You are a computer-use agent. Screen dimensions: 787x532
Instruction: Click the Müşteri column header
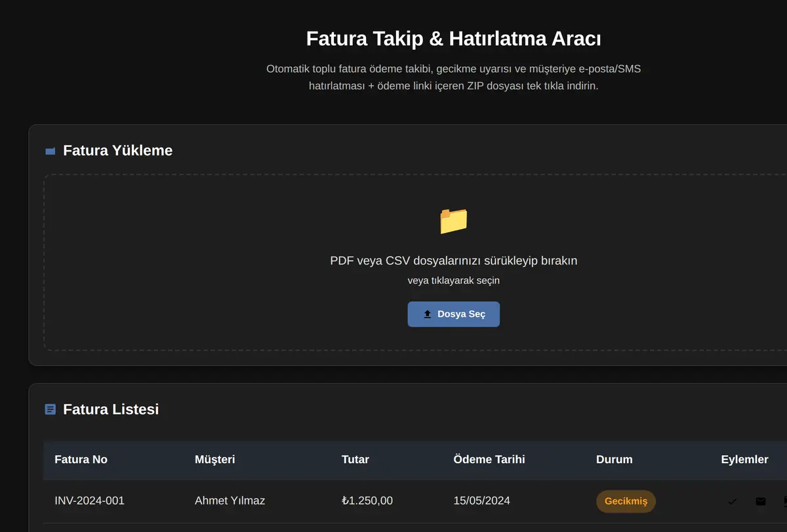(x=214, y=459)
